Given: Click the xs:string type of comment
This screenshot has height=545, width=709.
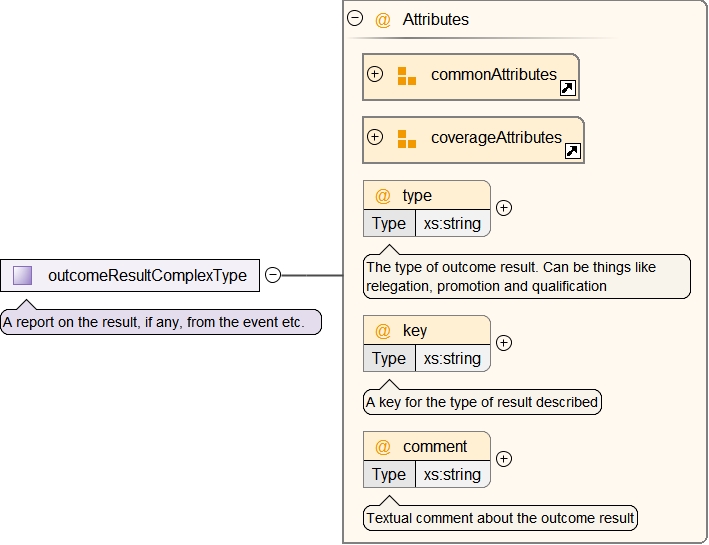Looking at the screenshot, I should [452, 474].
